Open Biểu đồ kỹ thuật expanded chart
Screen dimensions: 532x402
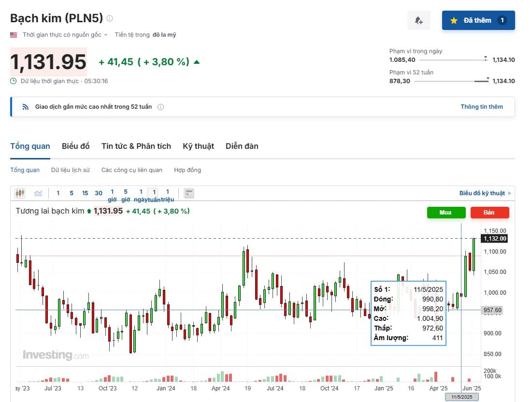485,193
